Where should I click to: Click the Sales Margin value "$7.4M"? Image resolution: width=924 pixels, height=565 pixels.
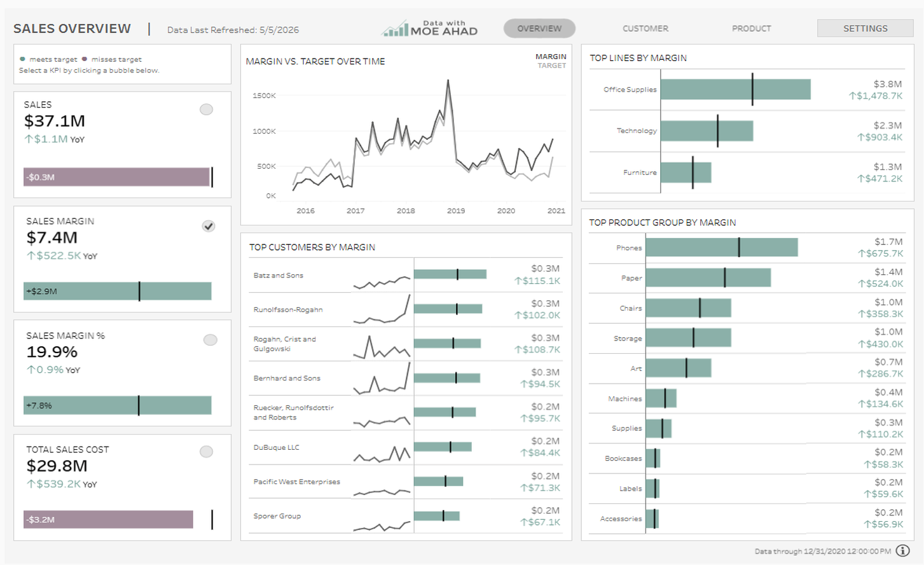(52, 237)
